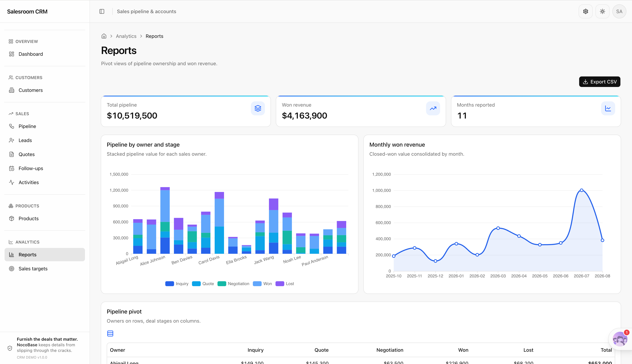Click the Won column header in pivot

click(463, 350)
